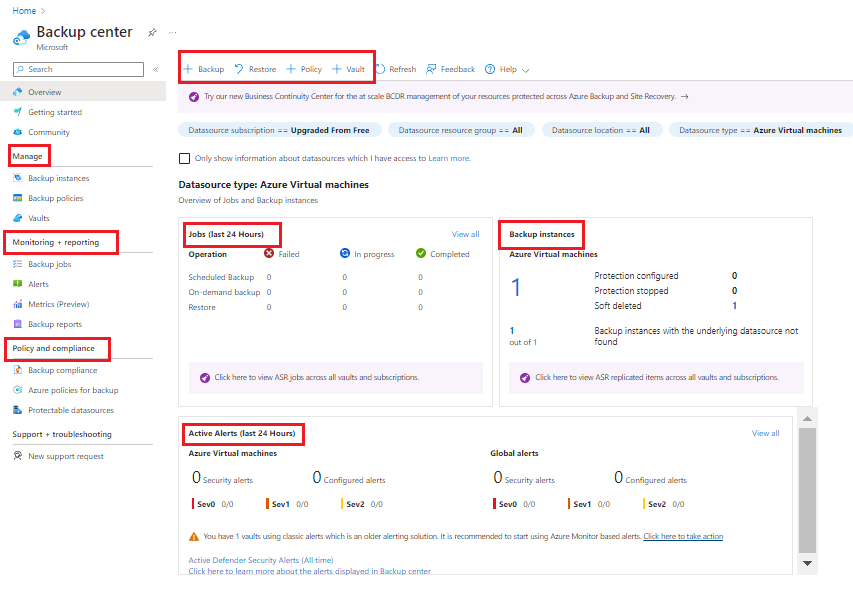Click the Help question mark icon
The height and width of the screenshot is (596, 853).
[490, 69]
